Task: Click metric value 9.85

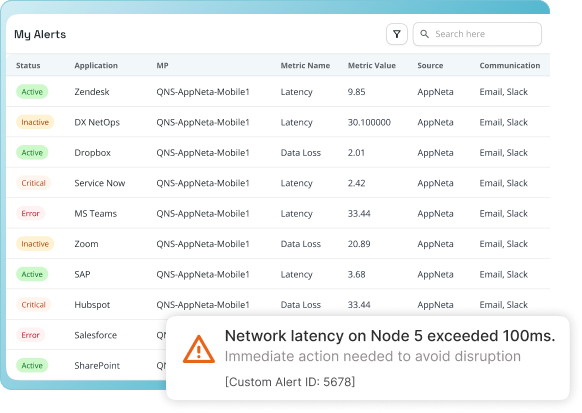Action: click(x=356, y=92)
